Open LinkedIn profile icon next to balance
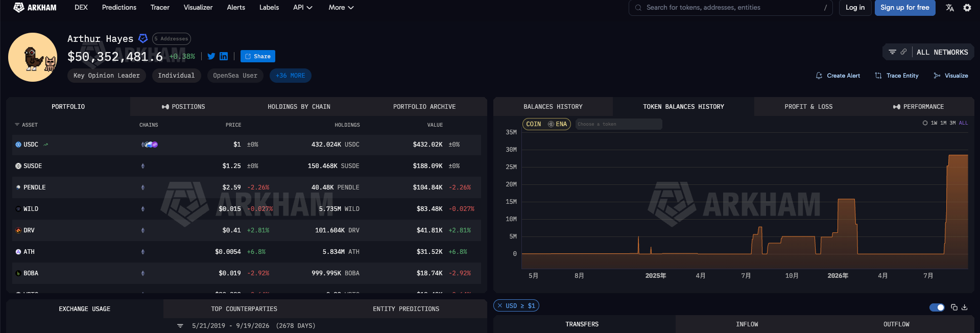Image resolution: width=980 pixels, height=333 pixels. [224, 56]
